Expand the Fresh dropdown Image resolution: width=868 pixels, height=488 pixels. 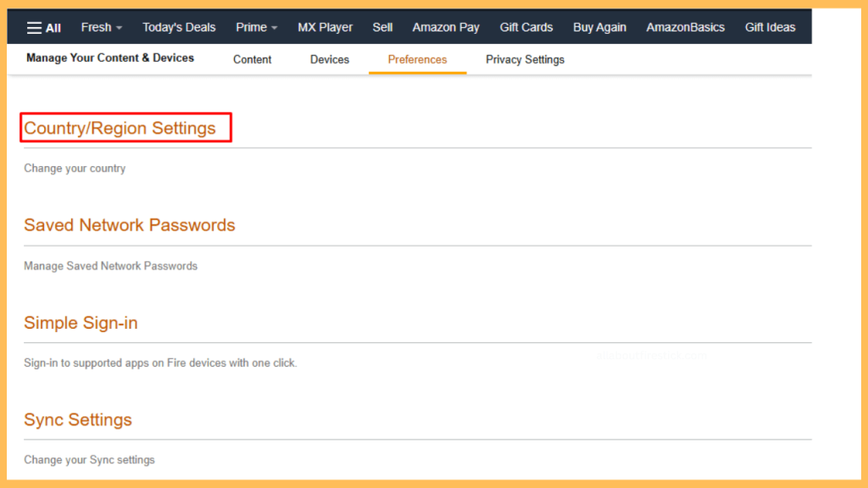coord(101,27)
